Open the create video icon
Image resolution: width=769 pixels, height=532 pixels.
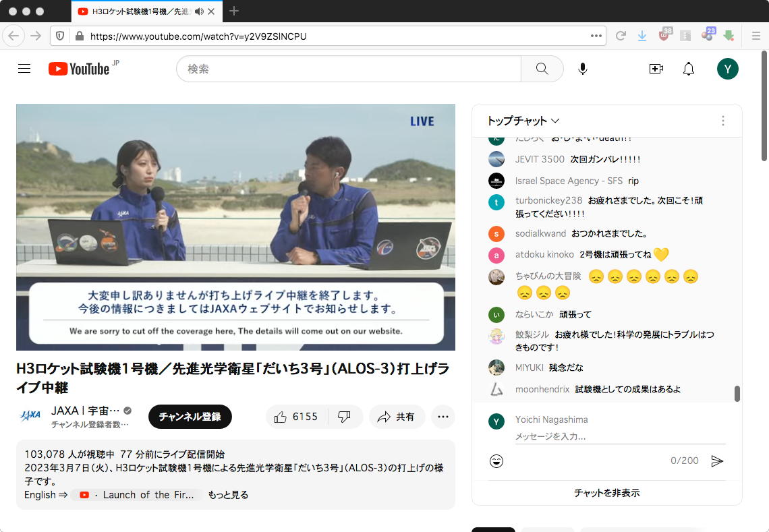[x=656, y=69]
